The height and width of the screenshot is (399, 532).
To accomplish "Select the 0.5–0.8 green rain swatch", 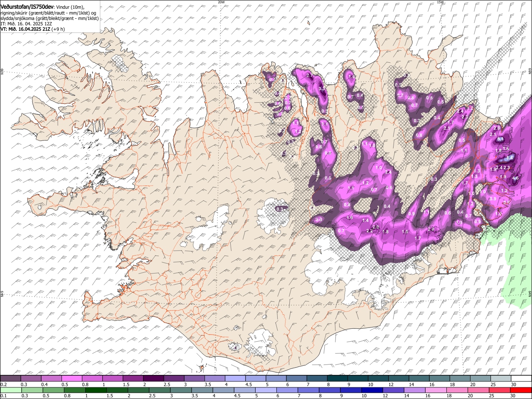I will 53,390.
